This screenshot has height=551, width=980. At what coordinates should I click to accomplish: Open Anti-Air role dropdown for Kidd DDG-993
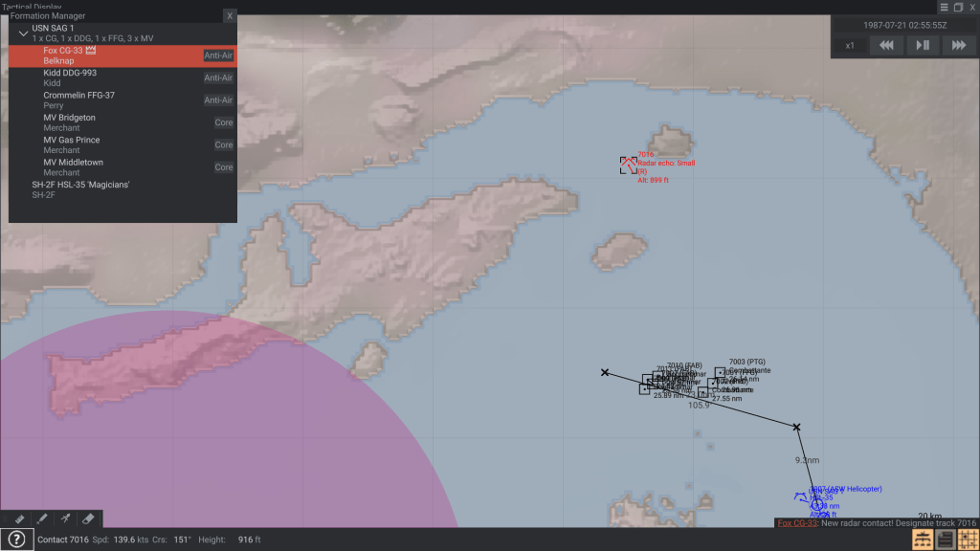(x=218, y=77)
